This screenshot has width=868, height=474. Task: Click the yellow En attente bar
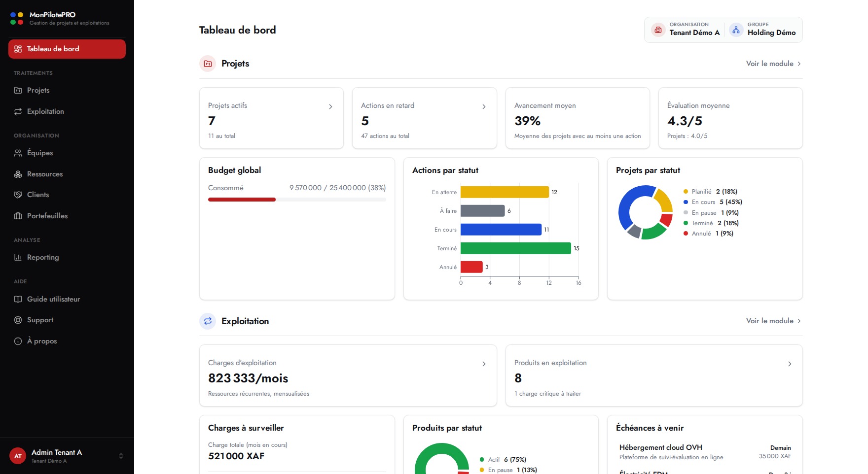point(505,192)
